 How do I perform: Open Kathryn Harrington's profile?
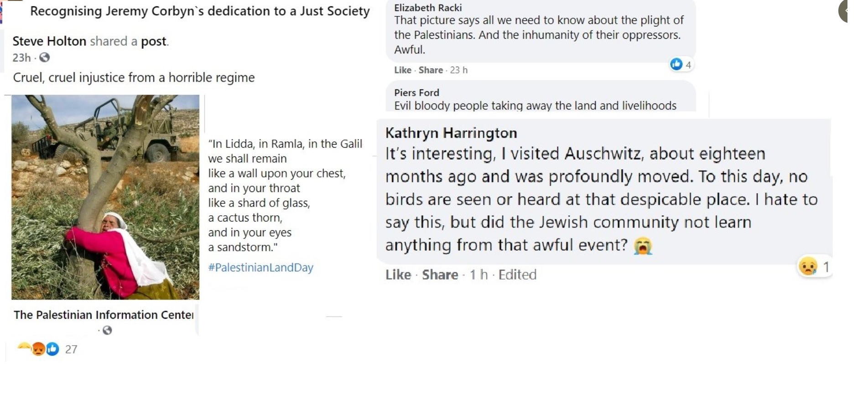pos(451,133)
